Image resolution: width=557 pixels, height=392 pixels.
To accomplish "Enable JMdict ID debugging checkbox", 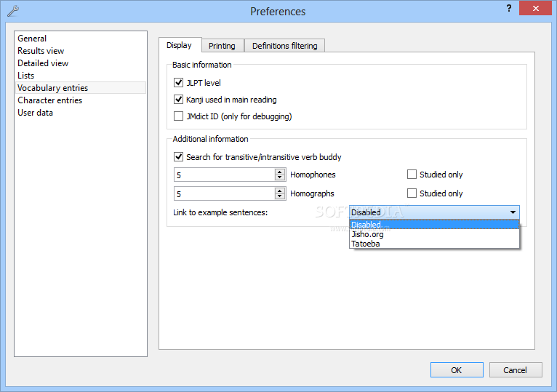I will click(x=179, y=116).
